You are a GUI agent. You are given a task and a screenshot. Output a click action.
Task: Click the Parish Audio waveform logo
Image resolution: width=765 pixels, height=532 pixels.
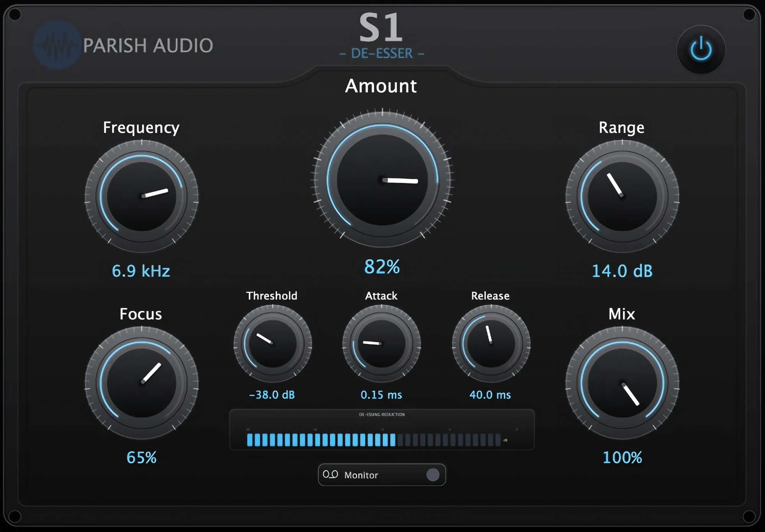coord(57,45)
